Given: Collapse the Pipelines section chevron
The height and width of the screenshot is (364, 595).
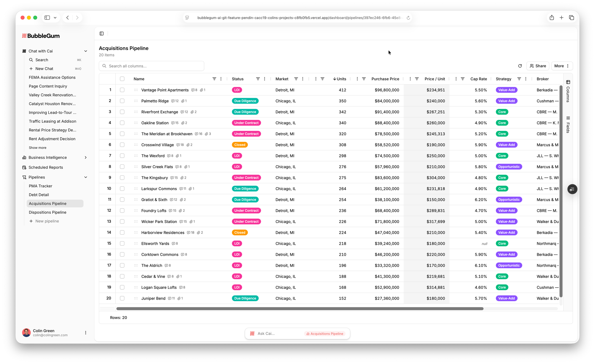Looking at the screenshot, I should pos(86,177).
